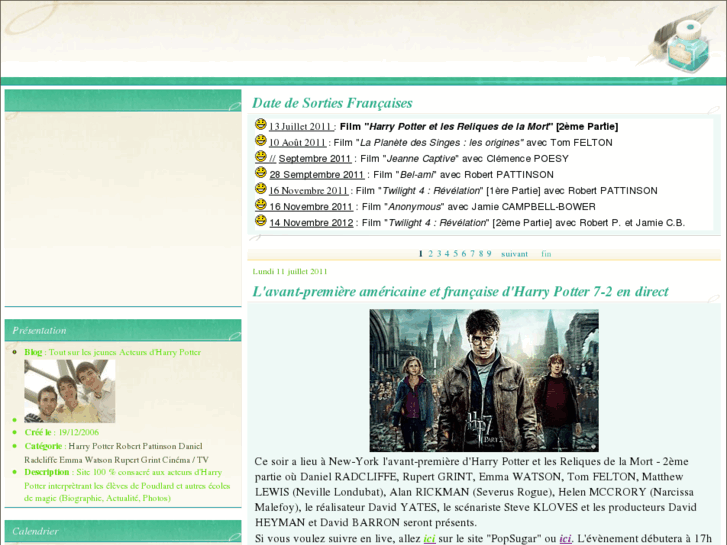Viewport: 727px width, 545px height.
Task: Click the ink bottle and quill image in the header
Action: click(676, 41)
